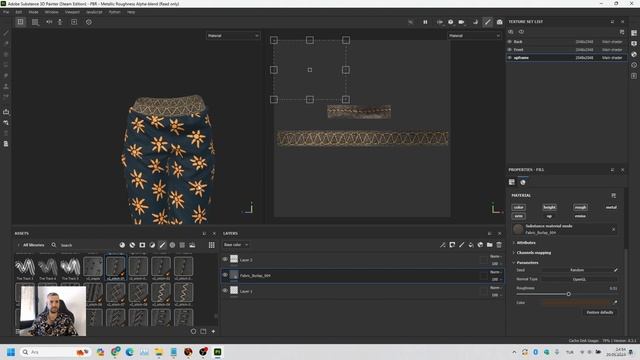Delete the selected layer with trash icon
This screenshot has height=360, width=640.
(x=499, y=245)
